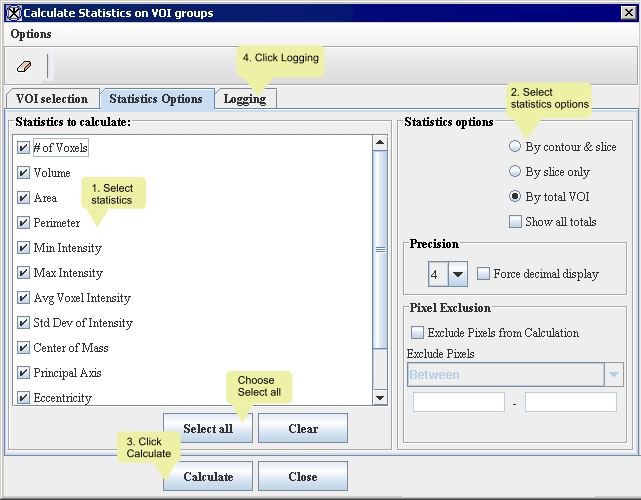Click the first Exclude Pixels range input field
Viewport: 641px width, 500px height.
pyautogui.click(x=459, y=402)
